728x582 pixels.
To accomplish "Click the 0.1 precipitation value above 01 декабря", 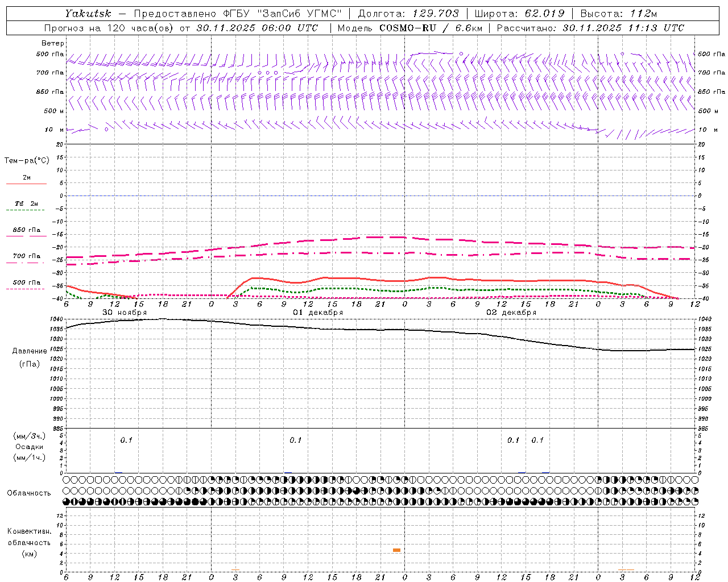I will [x=296, y=440].
